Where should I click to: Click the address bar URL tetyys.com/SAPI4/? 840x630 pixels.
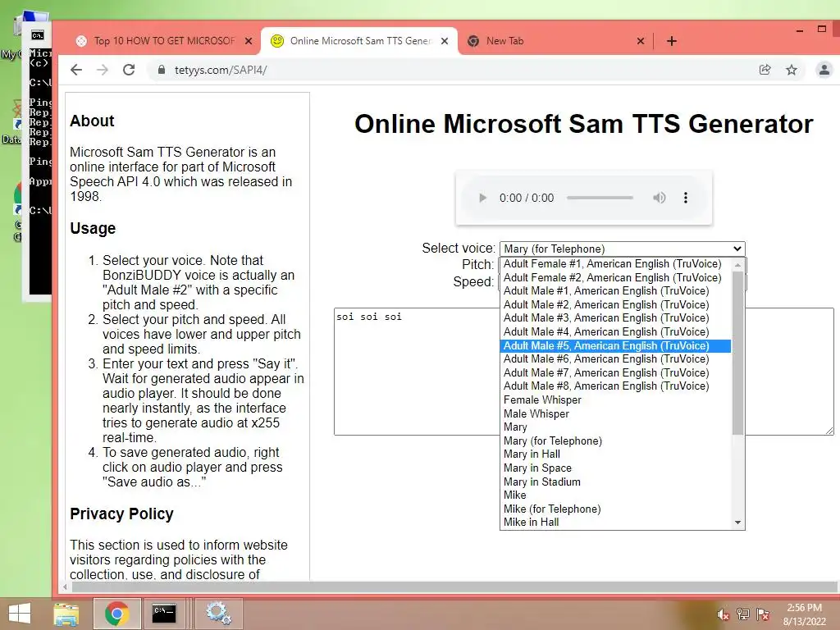tap(221, 71)
